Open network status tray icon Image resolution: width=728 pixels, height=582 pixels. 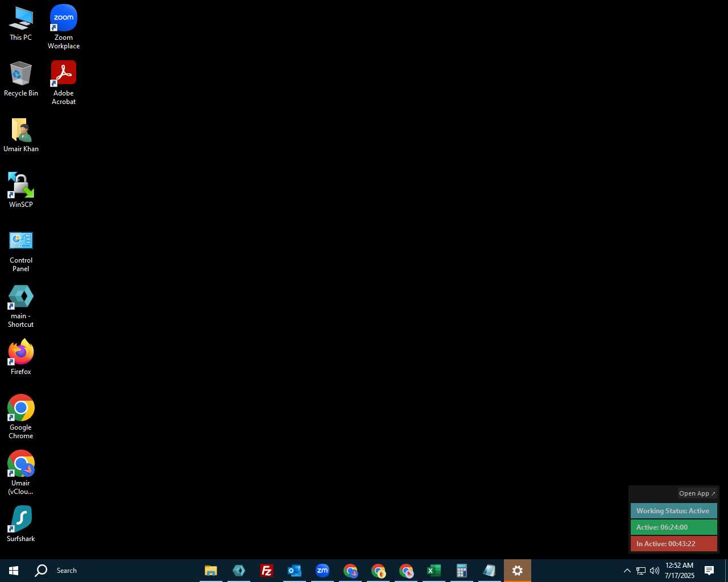(x=641, y=571)
